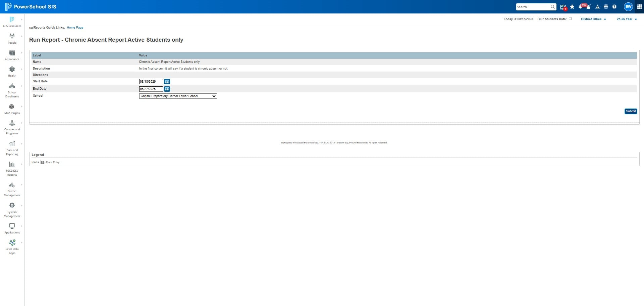Click the 'Today is:08/15/2025' text
Screen dimensions: 644x306
point(518,19)
